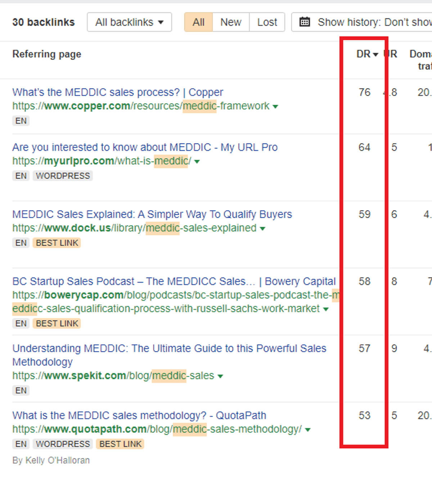The height and width of the screenshot is (504, 432).
Task: Expand the spekit.com URL dropdown arrow
Action: coord(220,376)
